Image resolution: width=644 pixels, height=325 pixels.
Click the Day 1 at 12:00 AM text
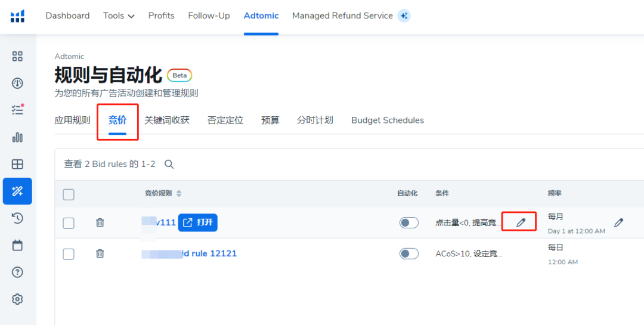click(576, 231)
